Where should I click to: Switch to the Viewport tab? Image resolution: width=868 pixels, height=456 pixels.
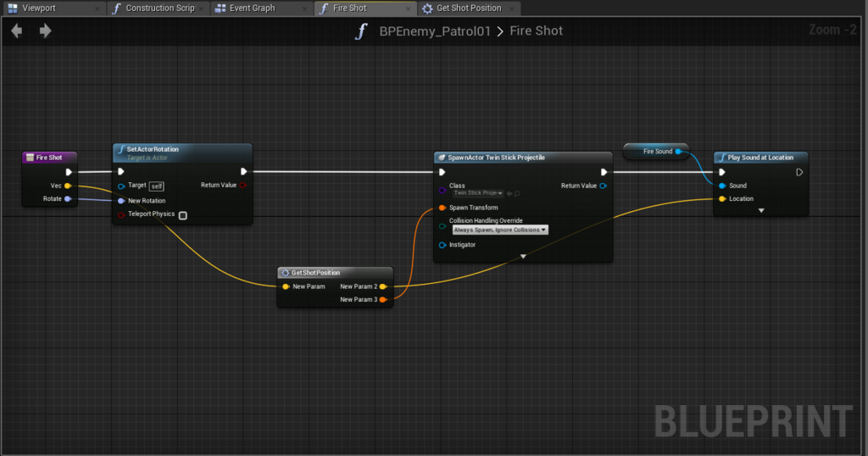(52, 8)
